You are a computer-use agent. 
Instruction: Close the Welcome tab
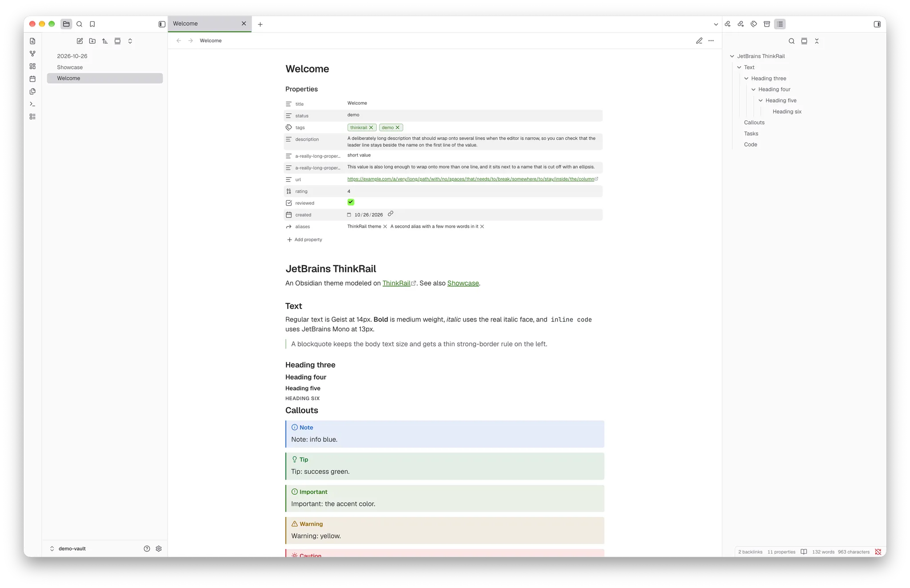[x=244, y=24]
